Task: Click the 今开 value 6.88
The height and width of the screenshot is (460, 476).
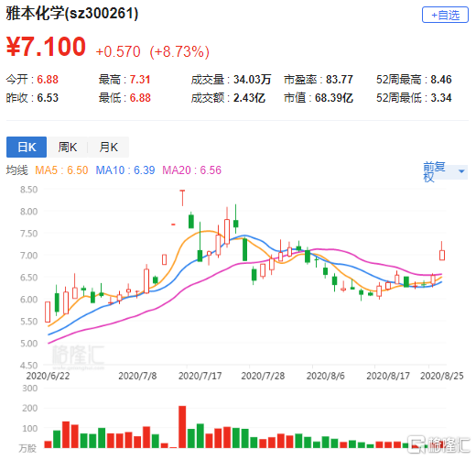Action: tap(48, 80)
